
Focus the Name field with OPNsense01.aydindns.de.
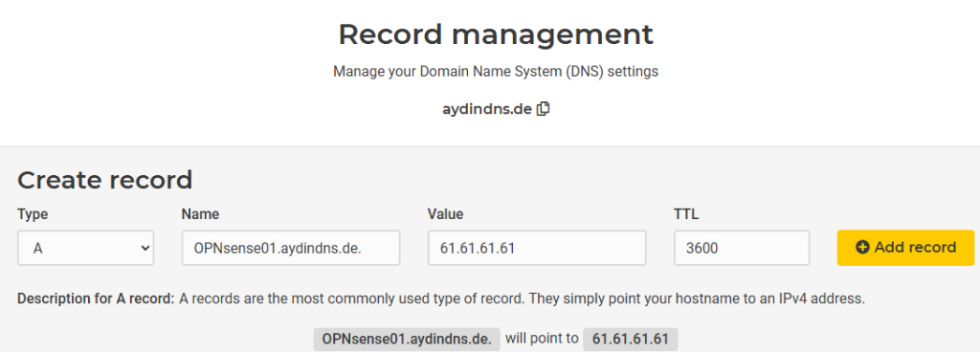[291, 248]
